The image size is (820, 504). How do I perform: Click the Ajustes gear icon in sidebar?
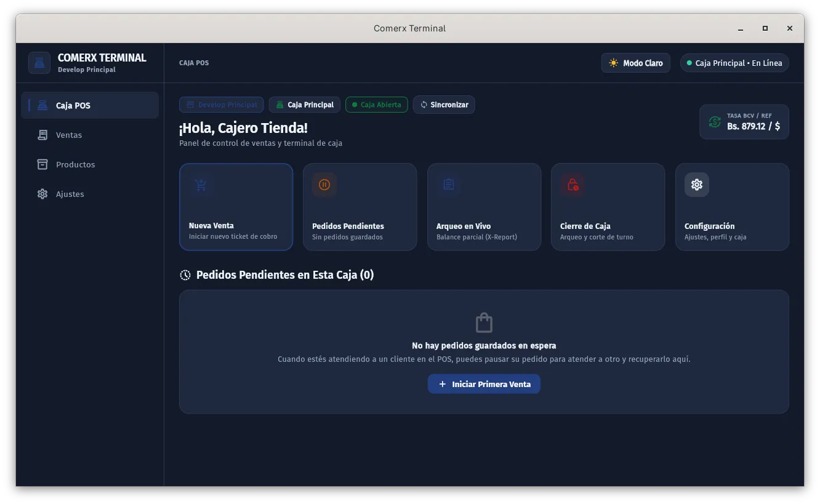[42, 194]
